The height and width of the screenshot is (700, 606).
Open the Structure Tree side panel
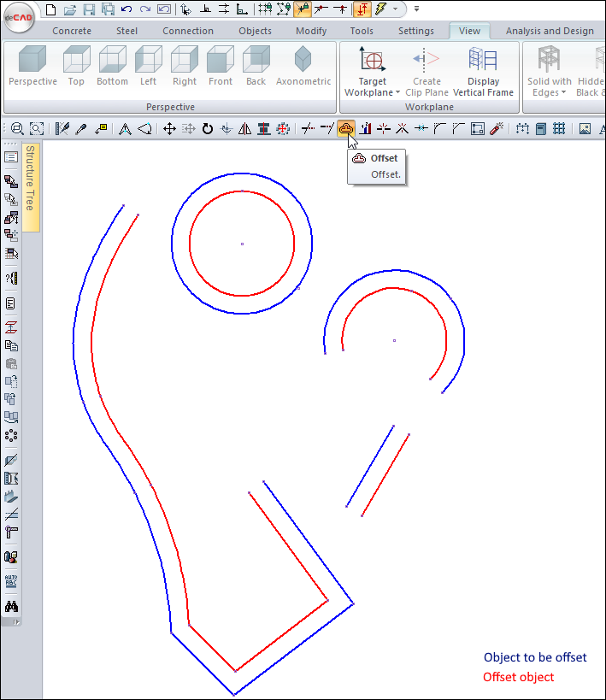30,188
